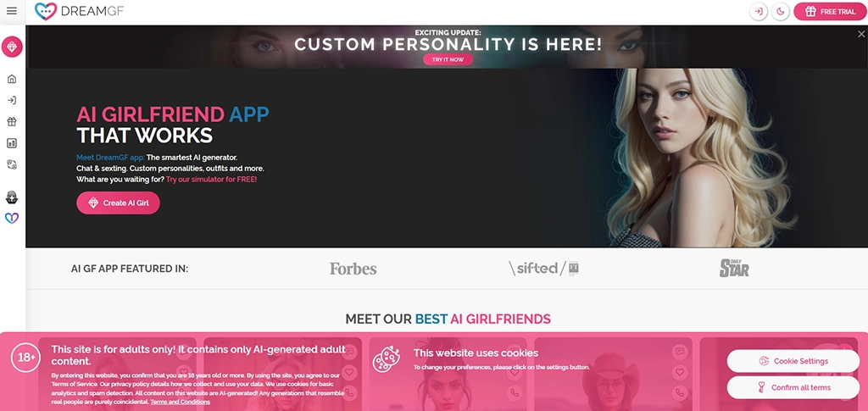Click the DreamGF logo
Viewport: 868px width, 411px height.
click(x=79, y=11)
